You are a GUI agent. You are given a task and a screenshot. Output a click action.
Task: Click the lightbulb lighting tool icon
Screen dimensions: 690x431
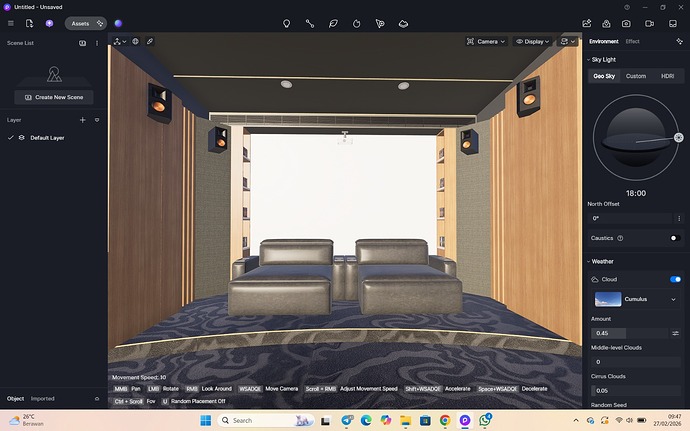coord(286,23)
